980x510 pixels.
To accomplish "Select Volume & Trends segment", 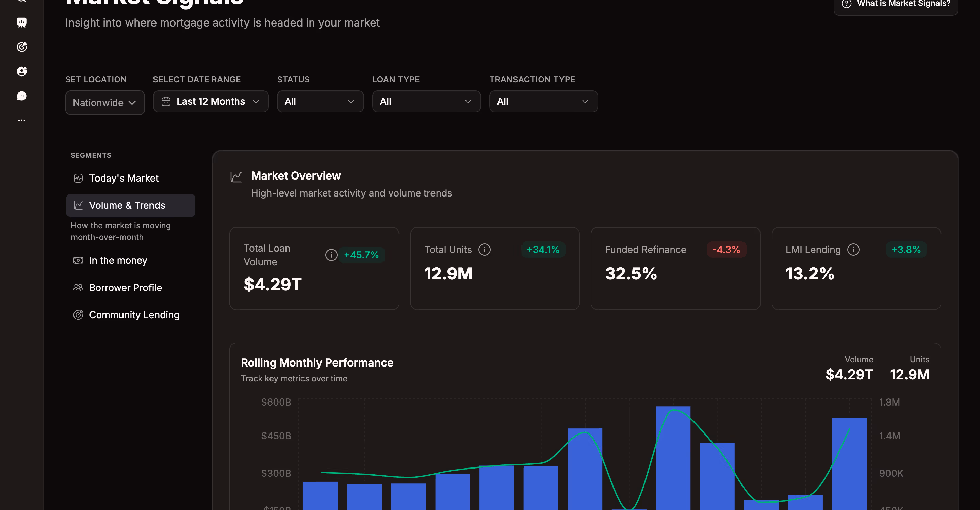I will (x=130, y=205).
